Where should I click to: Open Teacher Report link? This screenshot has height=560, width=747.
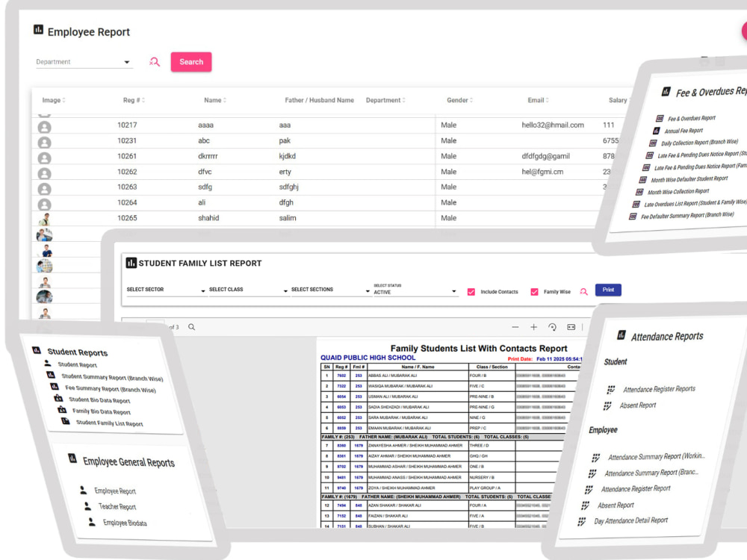click(117, 507)
